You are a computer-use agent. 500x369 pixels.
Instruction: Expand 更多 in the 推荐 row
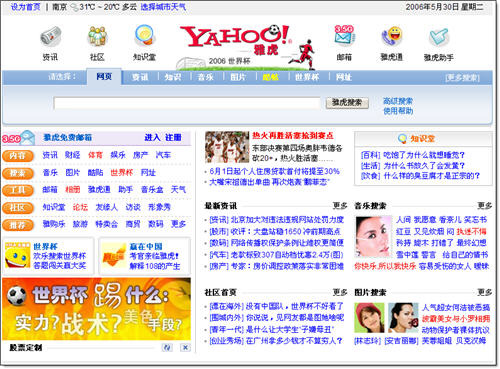[178, 224]
